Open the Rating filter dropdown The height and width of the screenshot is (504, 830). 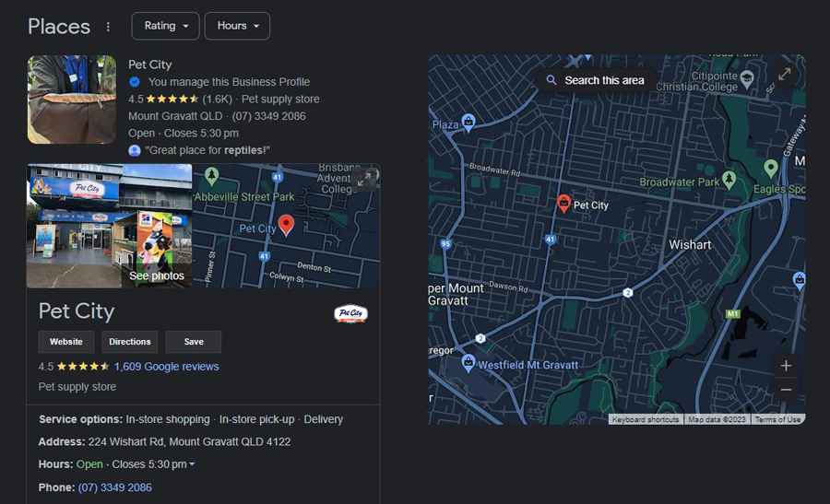coord(165,26)
